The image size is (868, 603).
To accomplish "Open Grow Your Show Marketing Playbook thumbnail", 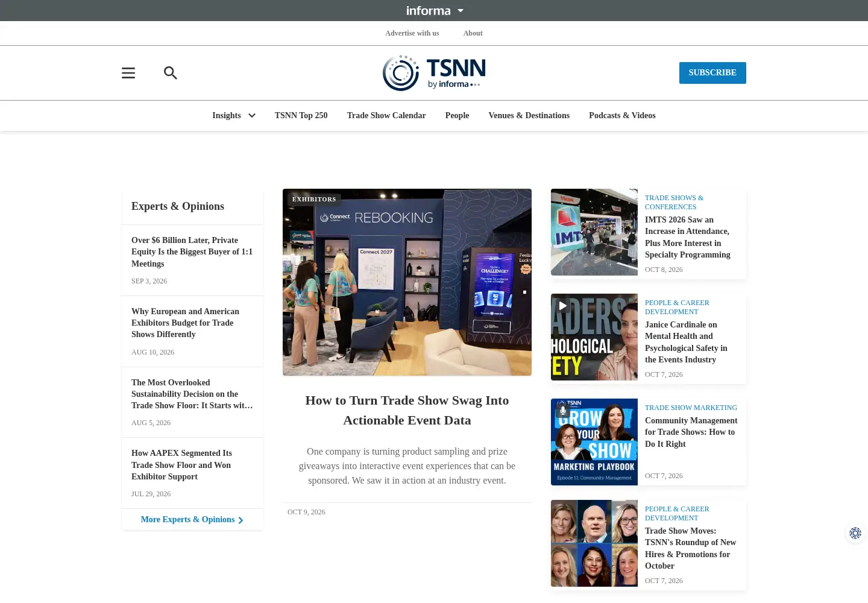I will 594,442.
